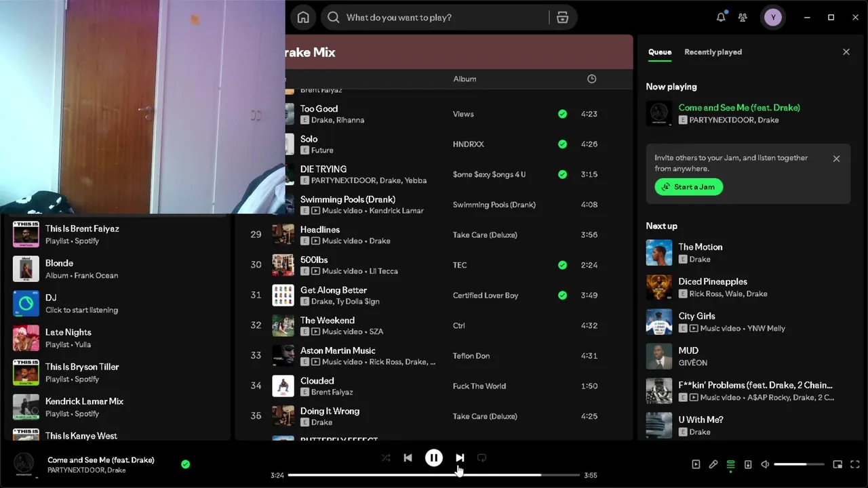This screenshot has width=868, height=488.
Task: Toggle saved checkmark for Come and See Me in player bar
Action: coord(185,464)
